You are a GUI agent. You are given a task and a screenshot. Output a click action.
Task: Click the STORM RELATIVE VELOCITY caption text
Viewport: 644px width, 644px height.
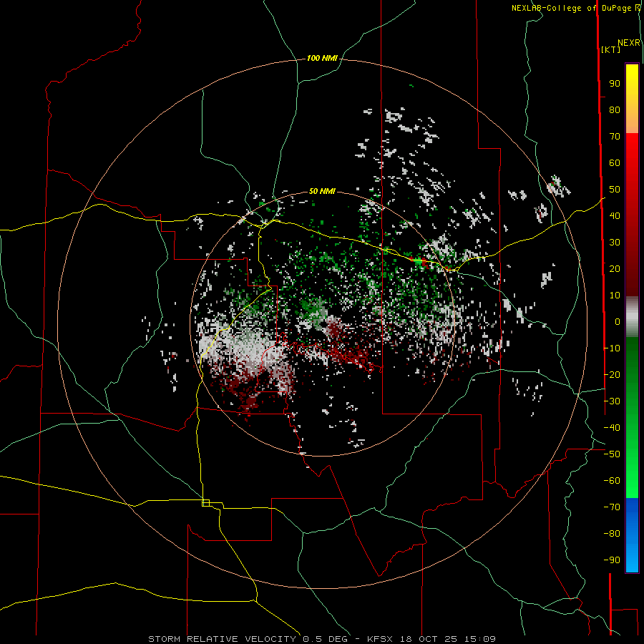[x=222, y=639]
